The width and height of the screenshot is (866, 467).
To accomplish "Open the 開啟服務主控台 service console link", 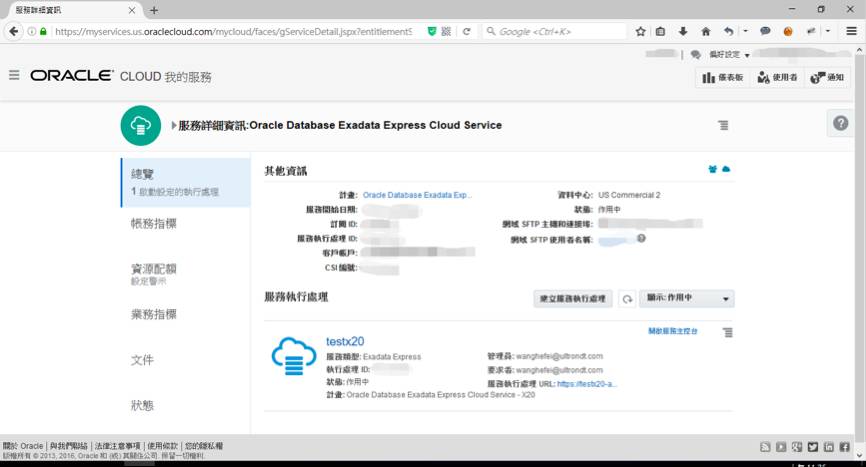I will pyautogui.click(x=673, y=331).
